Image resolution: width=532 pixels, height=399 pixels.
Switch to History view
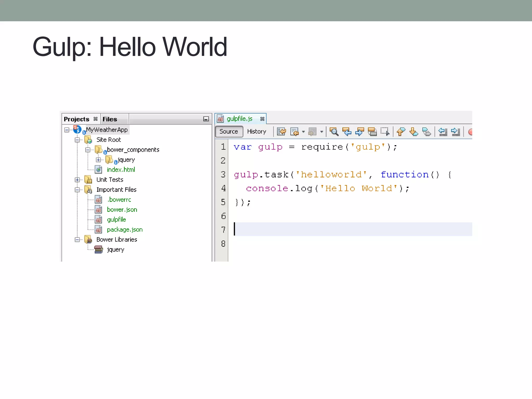[257, 131]
